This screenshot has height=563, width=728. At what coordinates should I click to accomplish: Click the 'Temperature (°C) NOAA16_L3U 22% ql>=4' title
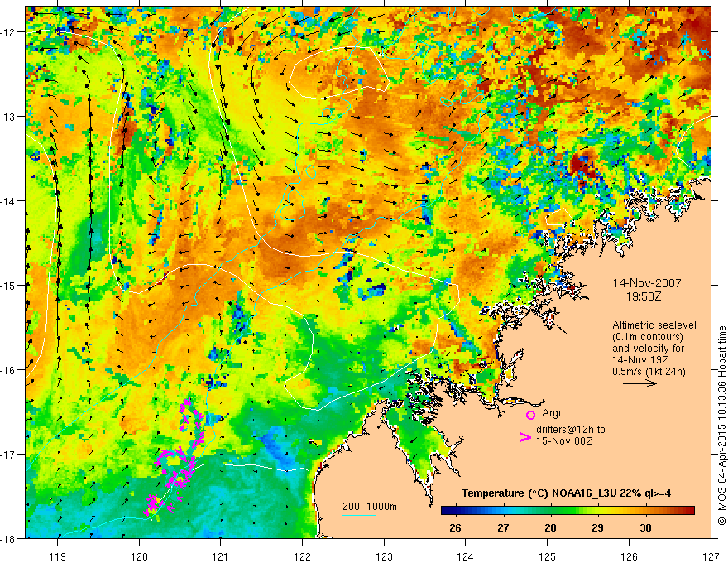coord(566,493)
